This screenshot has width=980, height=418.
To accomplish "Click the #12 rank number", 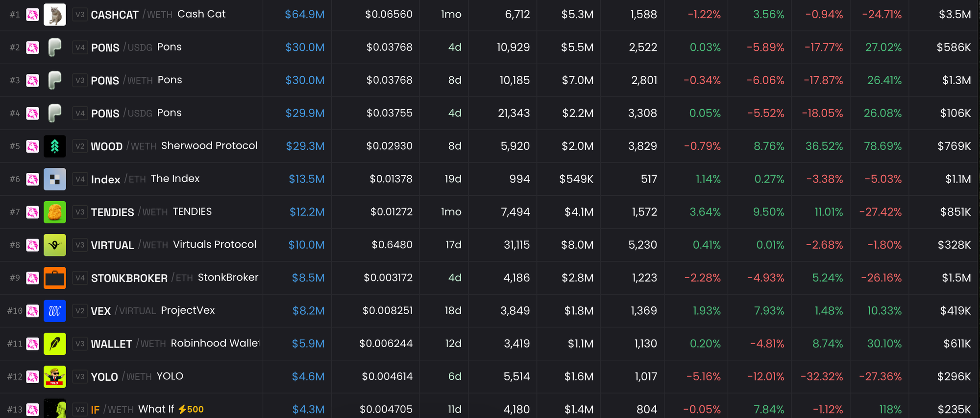I will pyautogui.click(x=15, y=376).
